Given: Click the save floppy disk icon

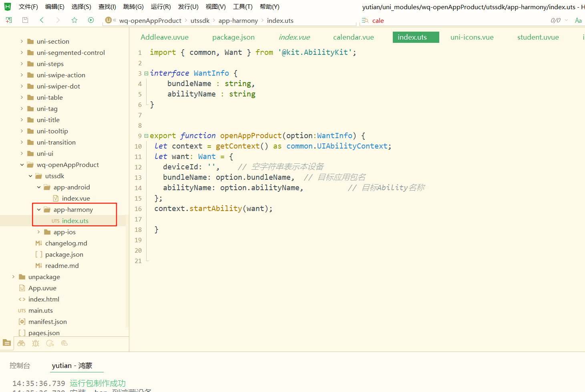Looking at the screenshot, I should pyautogui.click(x=25, y=20).
